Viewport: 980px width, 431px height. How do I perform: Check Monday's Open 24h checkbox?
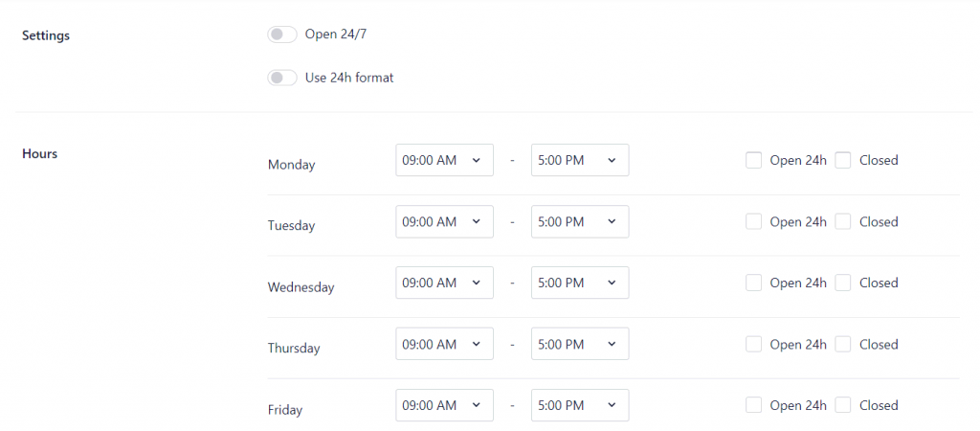click(x=754, y=160)
